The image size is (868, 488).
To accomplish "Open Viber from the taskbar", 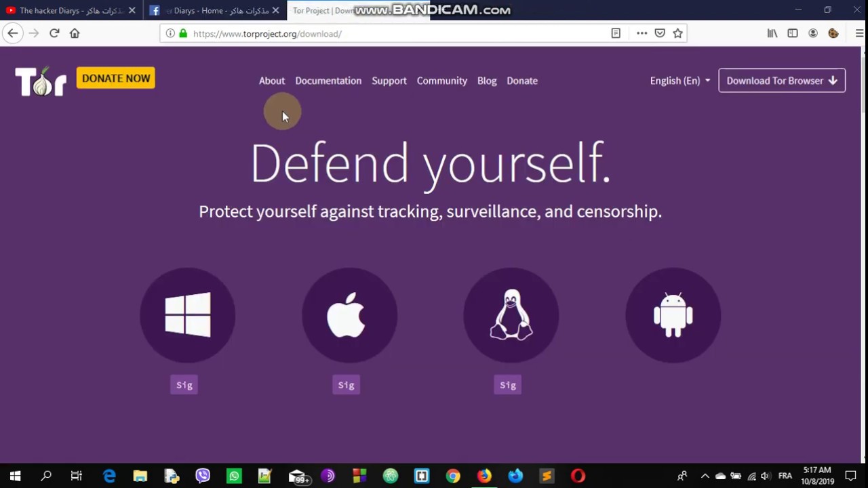I will [x=203, y=476].
